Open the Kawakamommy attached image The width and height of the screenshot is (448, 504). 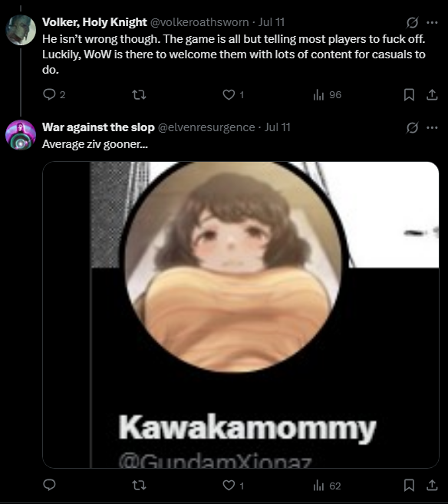(240, 315)
